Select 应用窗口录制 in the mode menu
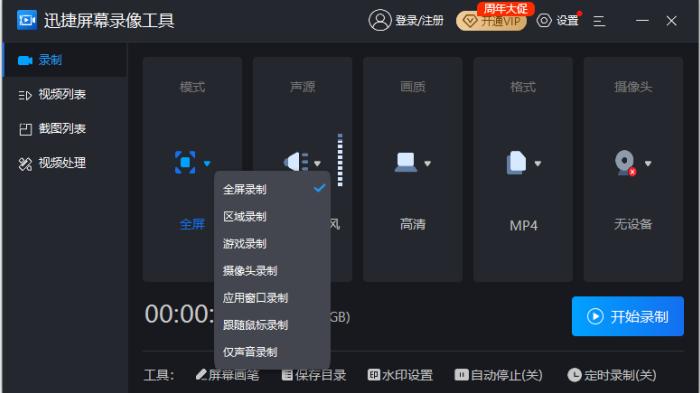Image resolution: width=700 pixels, height=393 pixels. tap(272, 298)
